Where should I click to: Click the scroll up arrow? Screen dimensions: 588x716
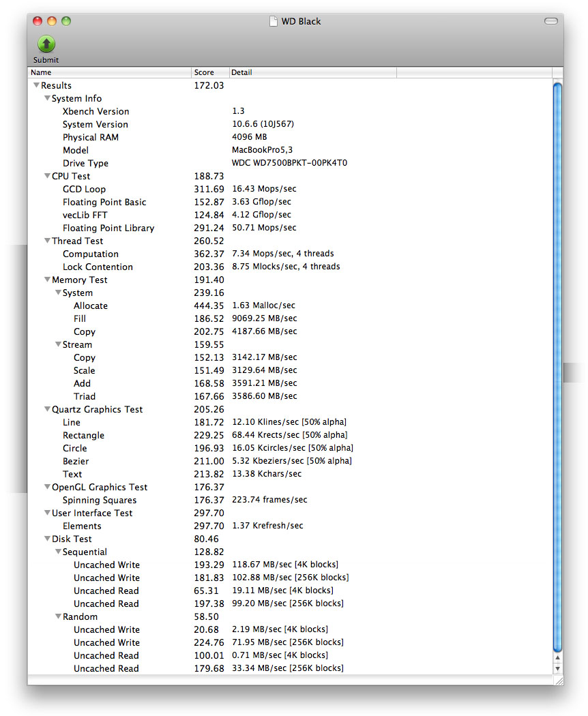point(557,657)
